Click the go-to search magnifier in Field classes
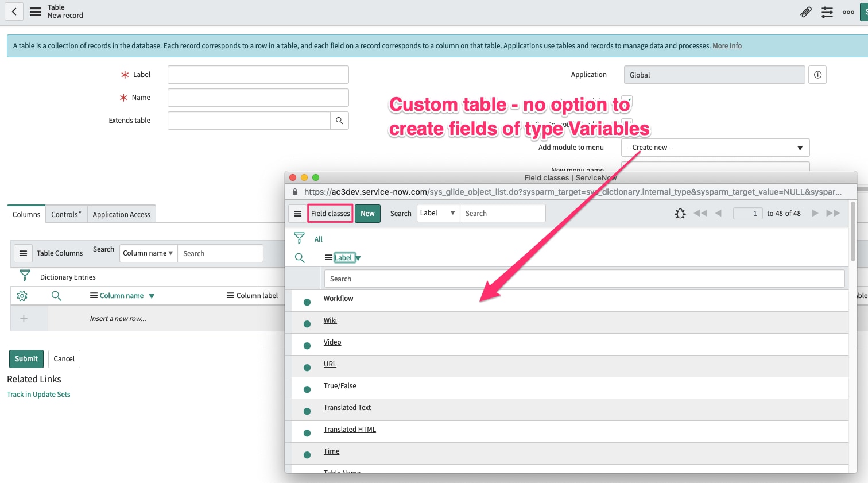This screenshot has width=868, height=483. pos(299,257)
